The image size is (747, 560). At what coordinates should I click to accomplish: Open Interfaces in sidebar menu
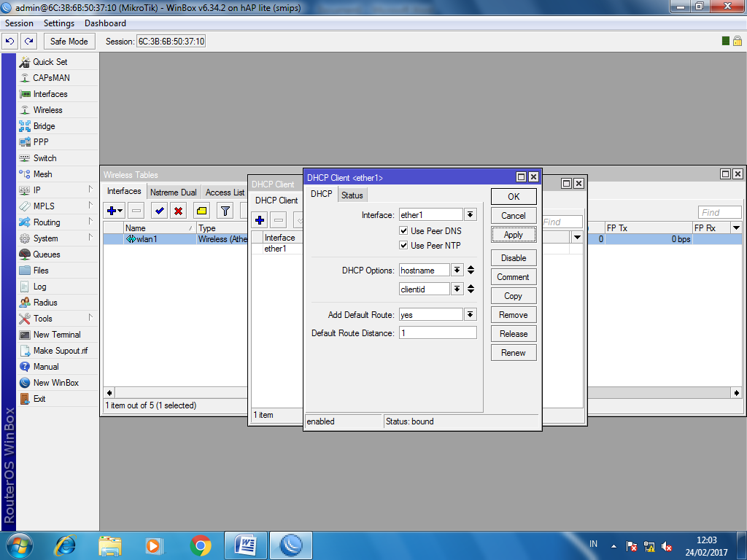click(x=50, y=94)
